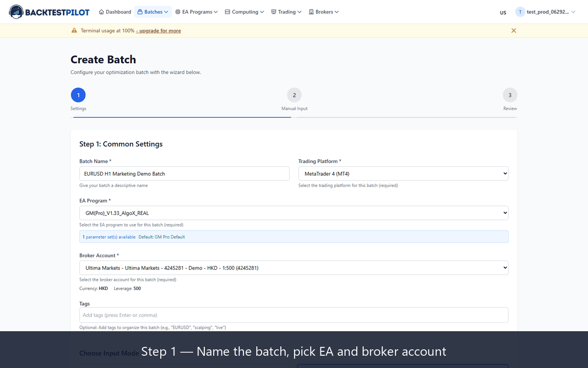Click the Trading monitor icon
Screen dimensions: 588x368
coord(273,12)
